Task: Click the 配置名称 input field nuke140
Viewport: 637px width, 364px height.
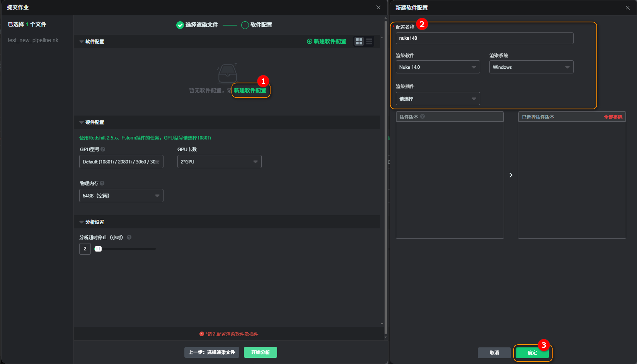Action: [x=485, y=38]
